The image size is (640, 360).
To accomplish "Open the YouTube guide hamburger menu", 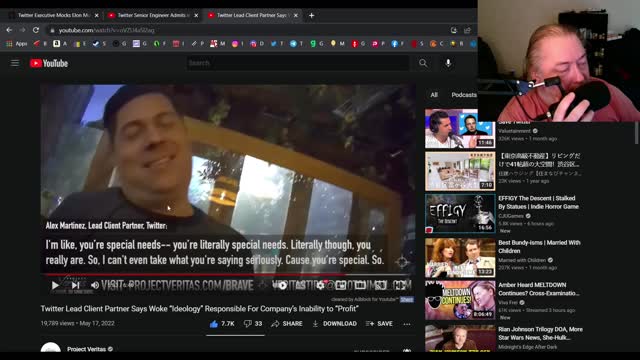I will [x=15, y=63].
